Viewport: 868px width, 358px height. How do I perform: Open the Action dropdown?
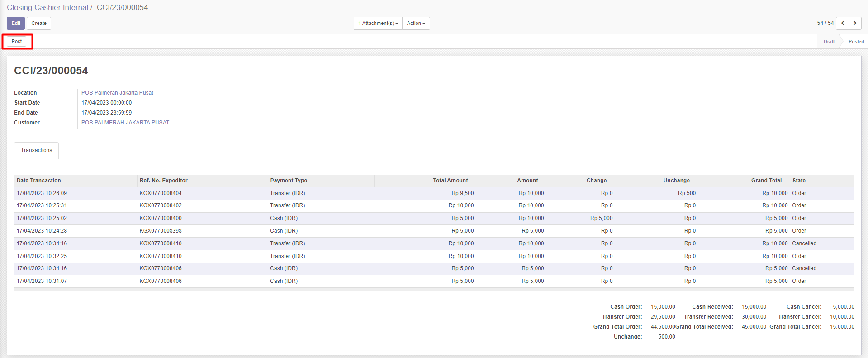coord(416,24)
